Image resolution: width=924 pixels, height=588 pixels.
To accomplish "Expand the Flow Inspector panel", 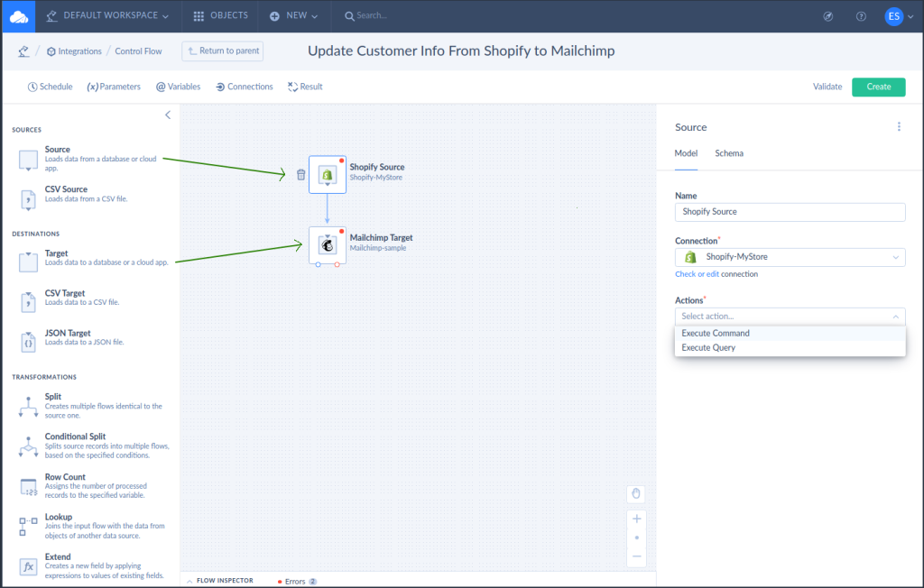I will tap(220, 581).
